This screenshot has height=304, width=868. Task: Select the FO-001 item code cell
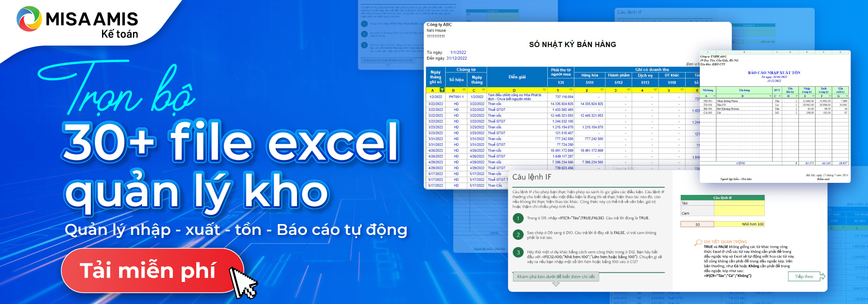(x=708, y=105)
